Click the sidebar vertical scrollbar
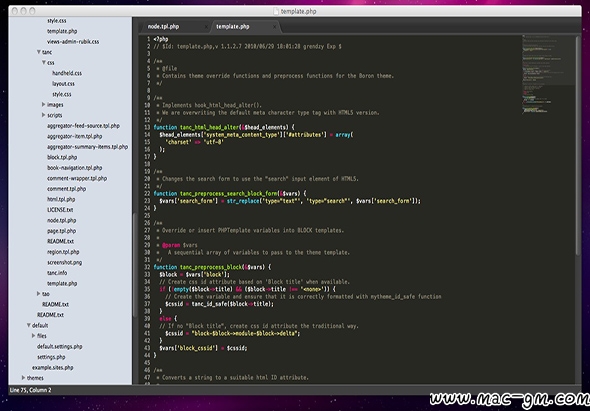 pos(134,265)
